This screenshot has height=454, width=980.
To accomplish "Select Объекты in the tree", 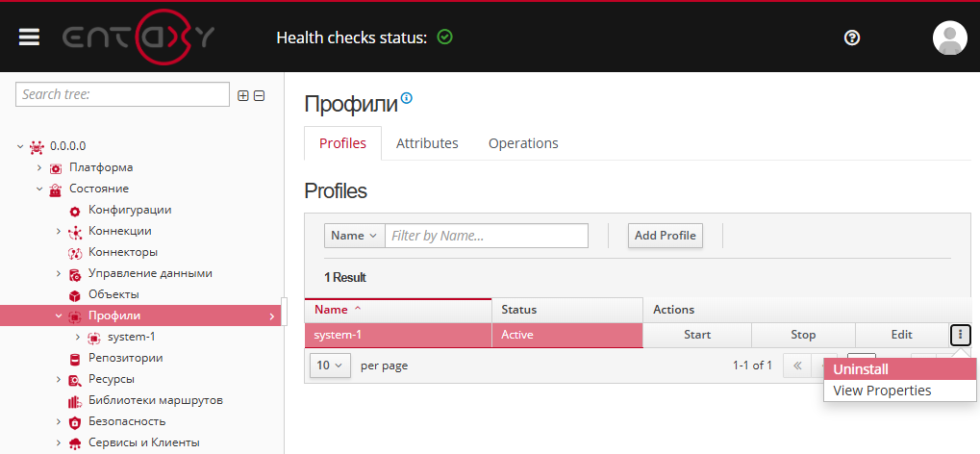I will pos(113,294).
